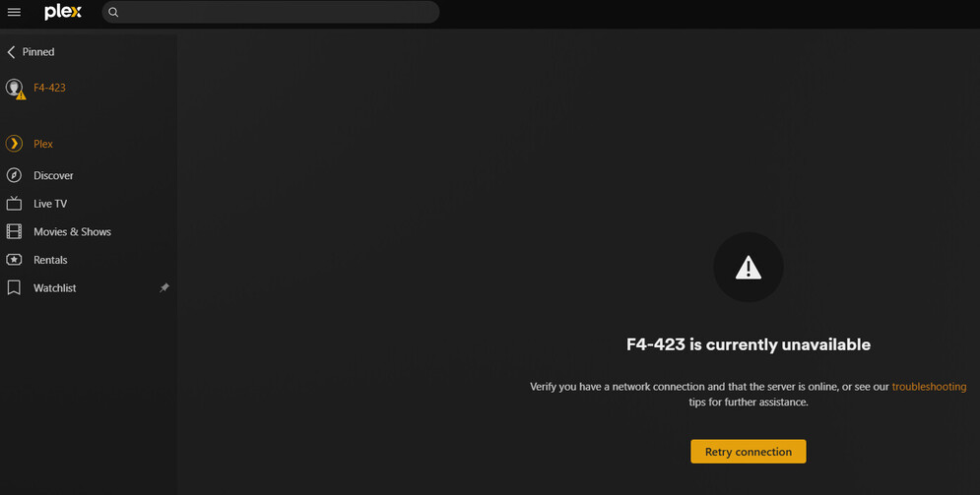Select the F4-423 server entry
Image resolution: width=980 pixels, height=495 pixels.
[49, 88]
